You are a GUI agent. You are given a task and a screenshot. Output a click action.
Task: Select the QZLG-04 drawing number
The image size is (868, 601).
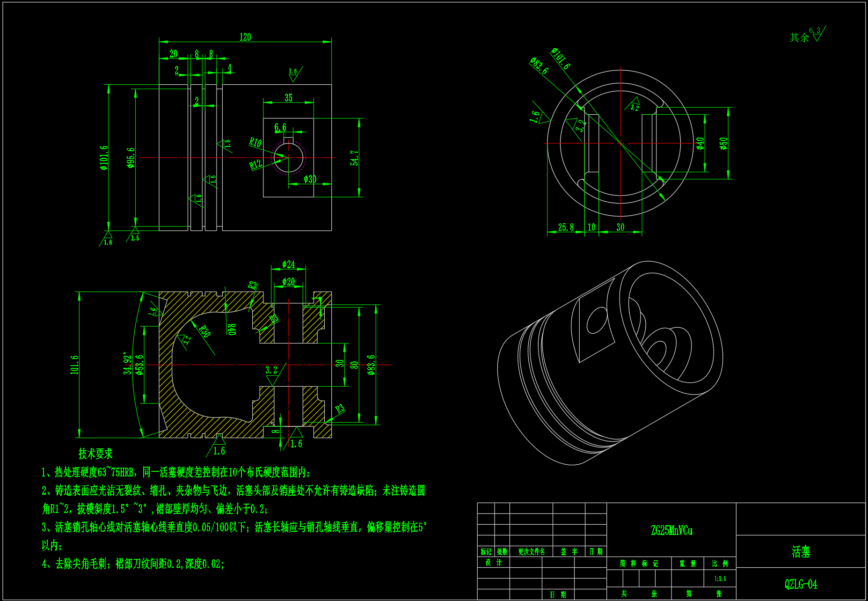coord(801,584)
